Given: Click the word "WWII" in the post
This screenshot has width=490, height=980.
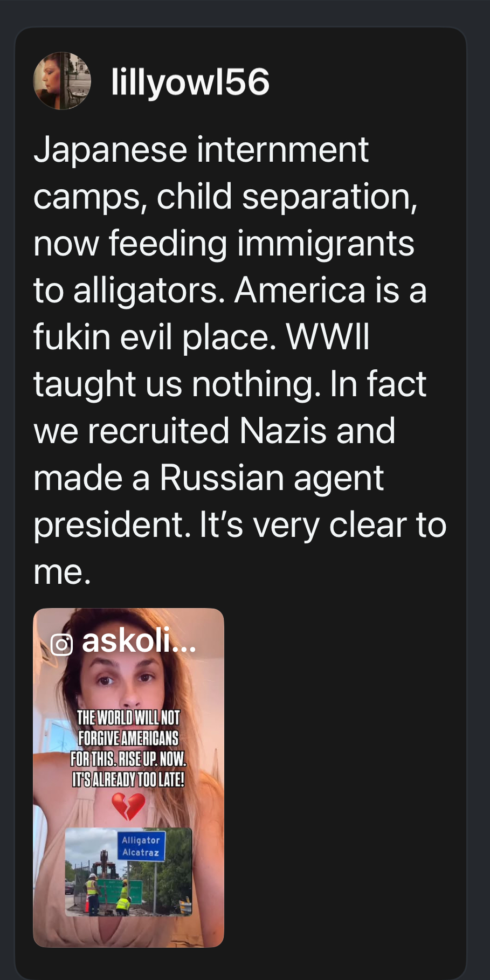Looking at the screenshot, I should (x=328, y=337).
